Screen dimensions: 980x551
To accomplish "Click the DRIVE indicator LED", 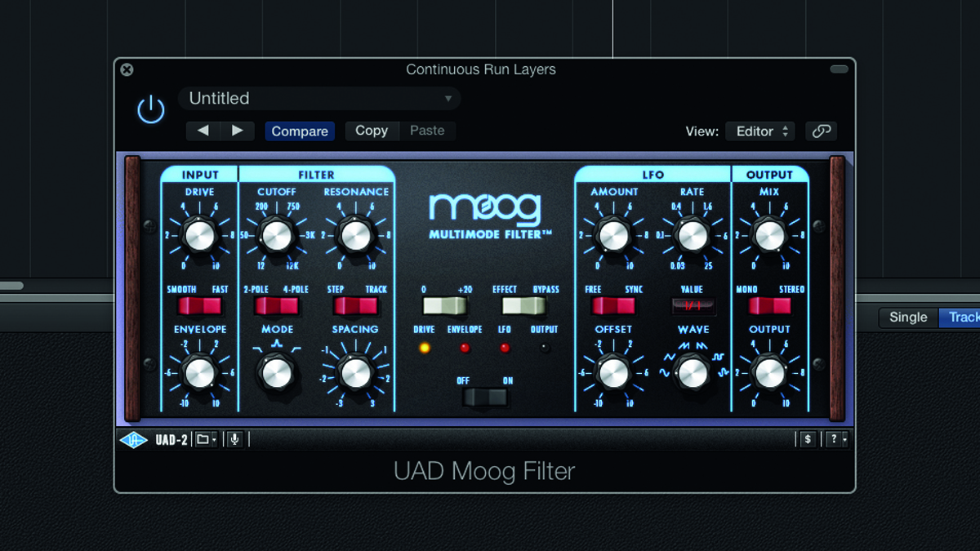I will 423,348.
